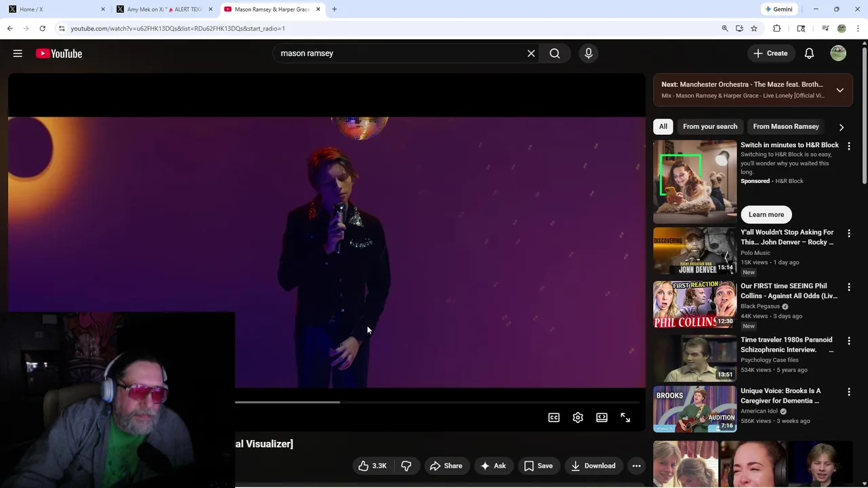Image resolution: width=868 pixels, height=488 pixels.
Task: Download the video
Action: pos(593,466)
